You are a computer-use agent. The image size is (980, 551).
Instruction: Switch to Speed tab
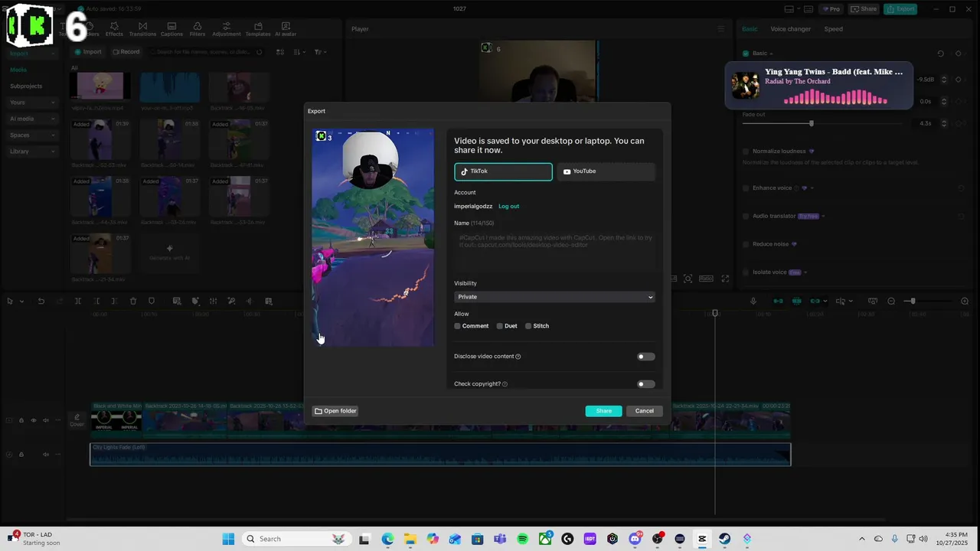(833, 29)
